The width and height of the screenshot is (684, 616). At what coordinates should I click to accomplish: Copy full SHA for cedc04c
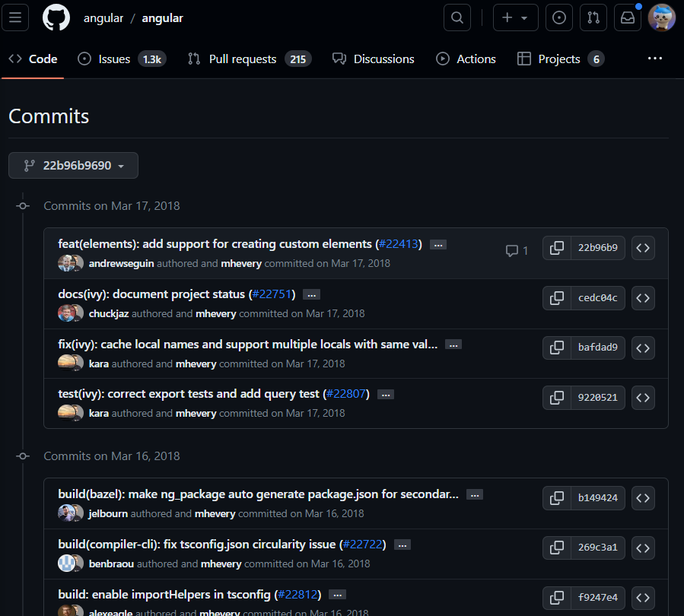pyautogui.click(x=557, y=298)
